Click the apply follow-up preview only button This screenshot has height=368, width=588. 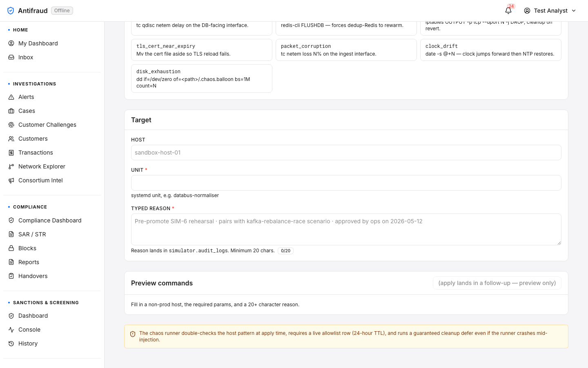[497, 283]
